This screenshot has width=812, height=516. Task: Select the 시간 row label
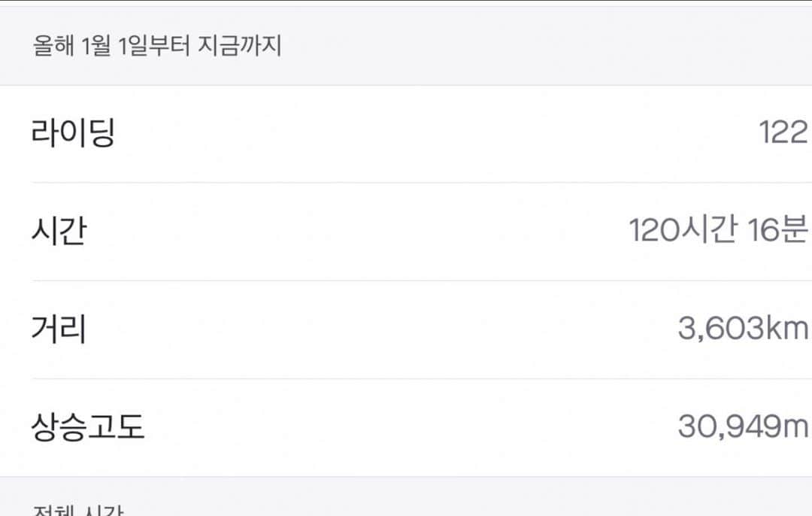click(59, 231)
